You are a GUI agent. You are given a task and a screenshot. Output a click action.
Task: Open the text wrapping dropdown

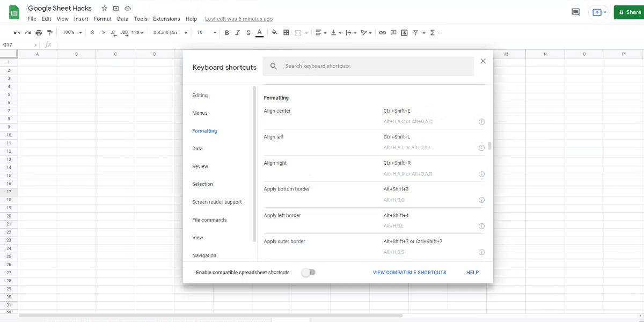(x=351, y=33)
